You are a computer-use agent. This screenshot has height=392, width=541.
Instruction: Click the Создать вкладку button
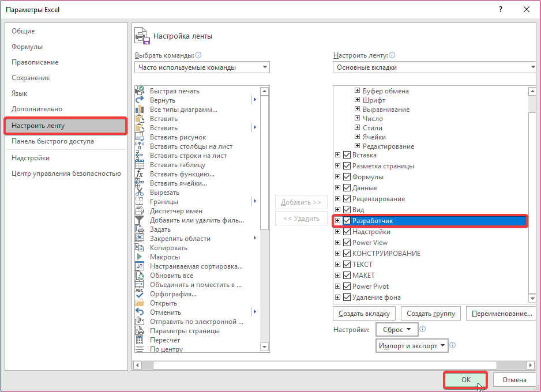click(364, 314)
